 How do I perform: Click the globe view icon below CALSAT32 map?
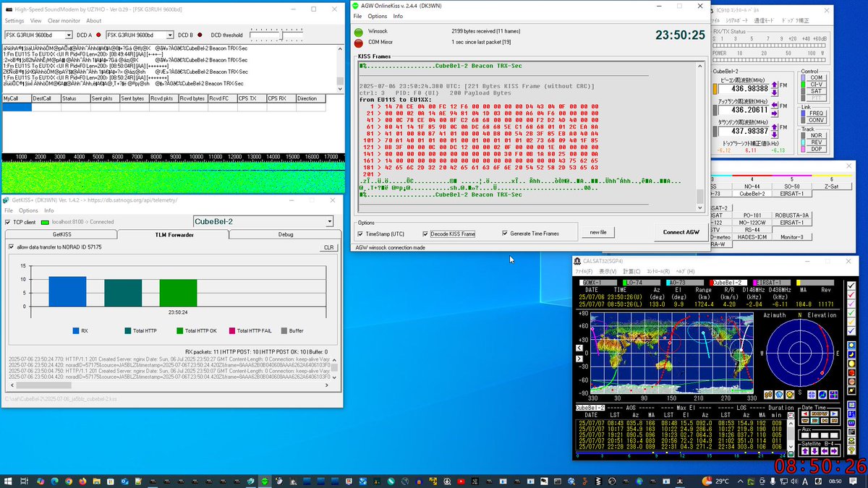822,395
